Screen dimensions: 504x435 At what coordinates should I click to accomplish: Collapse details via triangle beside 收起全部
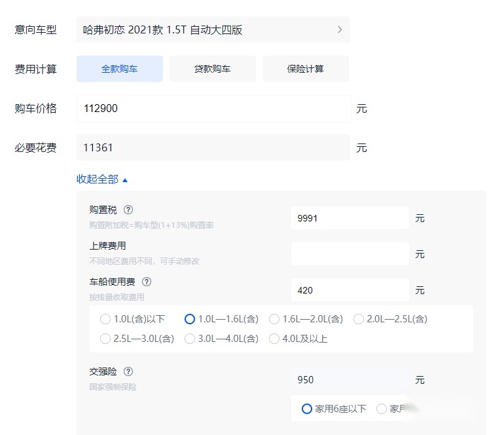click(125, 180)
